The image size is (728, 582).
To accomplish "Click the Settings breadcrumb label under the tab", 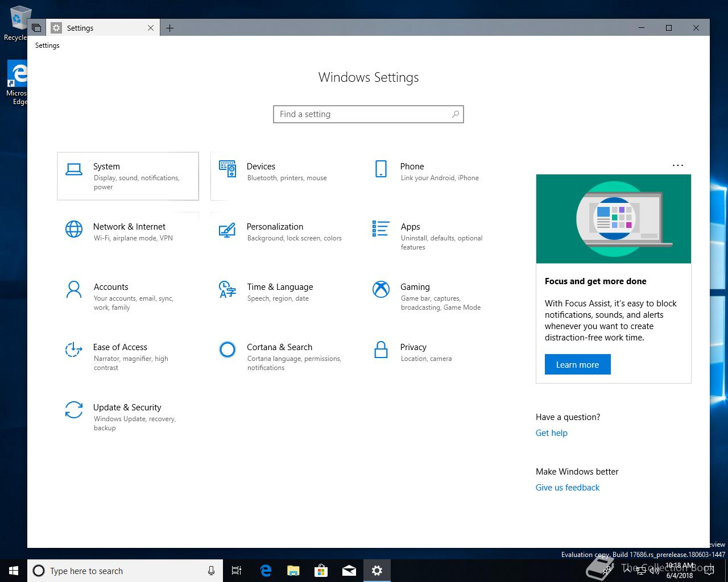I will pyautogui.click(x=47, y=45).
